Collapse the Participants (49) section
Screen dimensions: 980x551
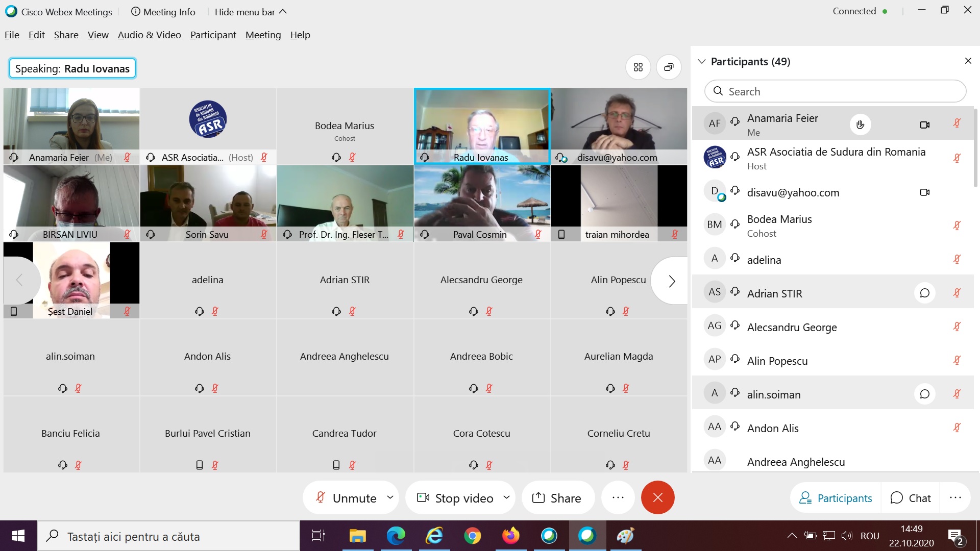tap(702, 62)
